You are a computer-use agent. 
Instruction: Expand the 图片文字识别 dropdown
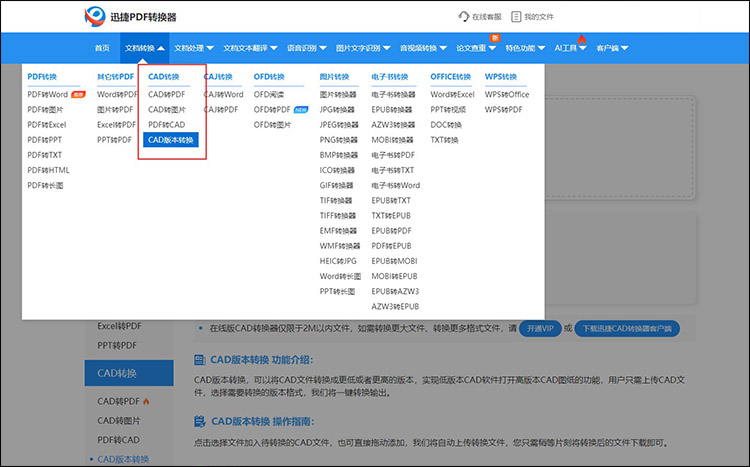[363, 48]
